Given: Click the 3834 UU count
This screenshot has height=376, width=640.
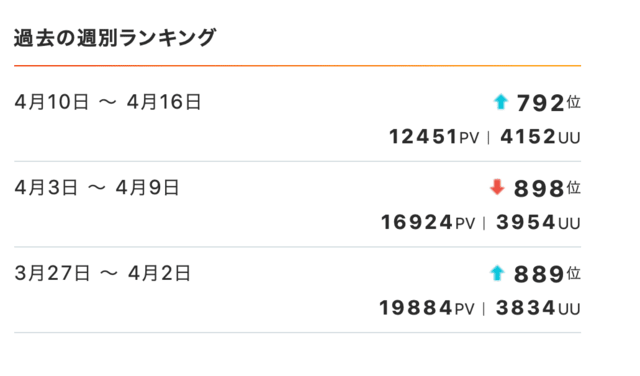Looking at the screenshot, I should tap(538, 308).
